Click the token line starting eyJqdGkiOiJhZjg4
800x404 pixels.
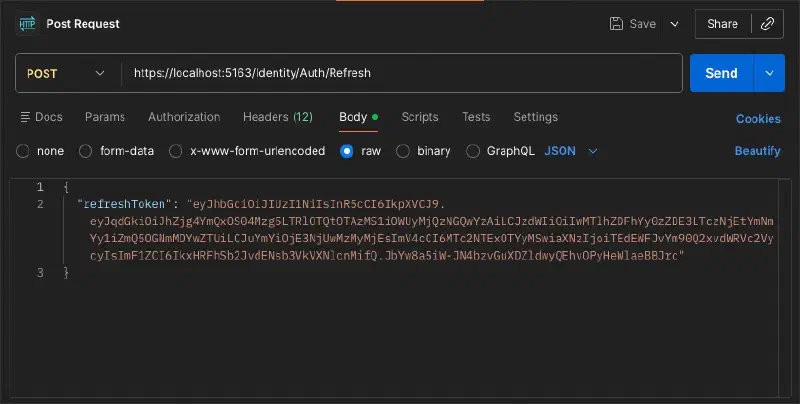click(432, 221)
